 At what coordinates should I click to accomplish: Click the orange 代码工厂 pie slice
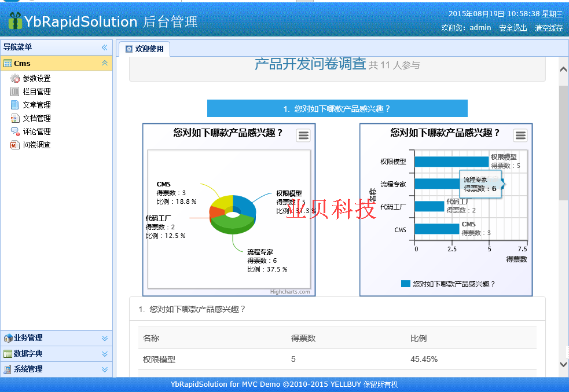[216, 212]
